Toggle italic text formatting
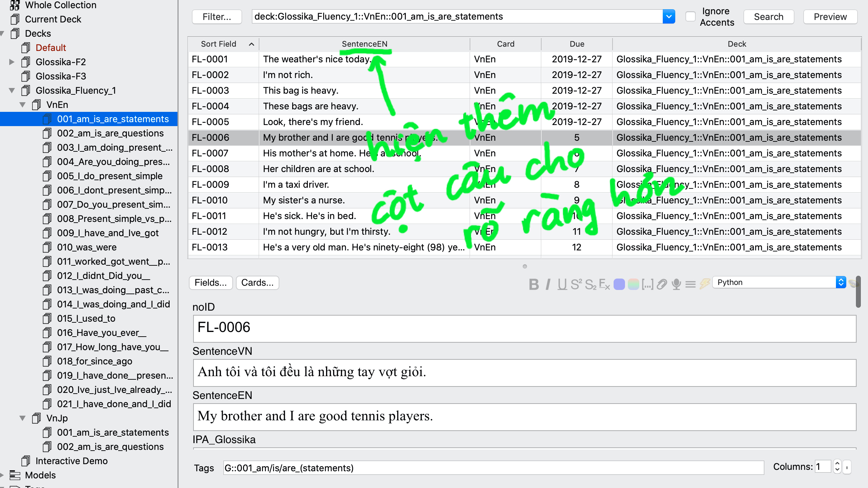Screen dimensions: 868x488 (x=548, y=284)
